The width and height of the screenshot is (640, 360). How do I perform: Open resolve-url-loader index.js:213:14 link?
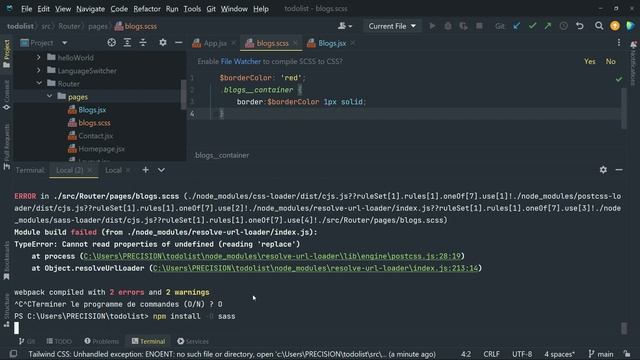coord(316,268)
